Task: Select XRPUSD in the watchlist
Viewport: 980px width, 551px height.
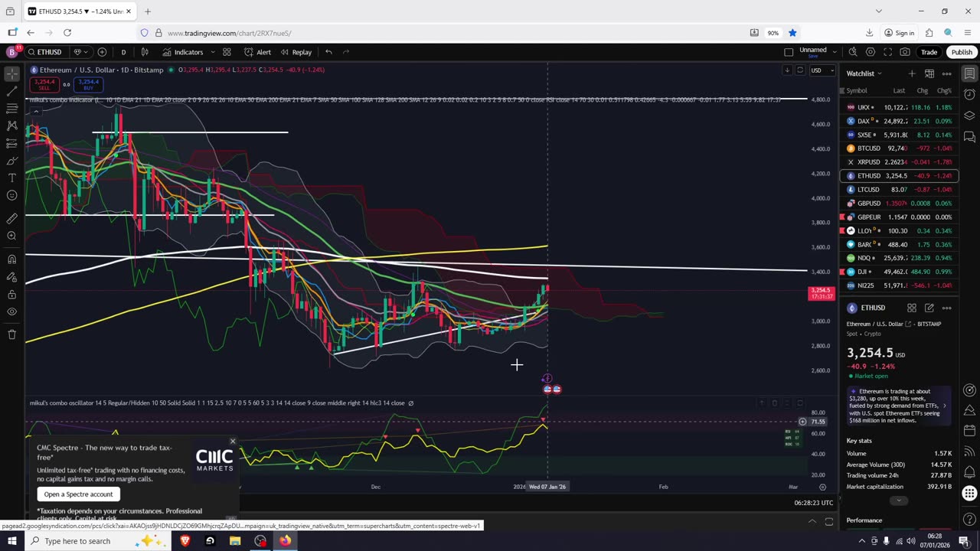Action: tap(899, 162)
